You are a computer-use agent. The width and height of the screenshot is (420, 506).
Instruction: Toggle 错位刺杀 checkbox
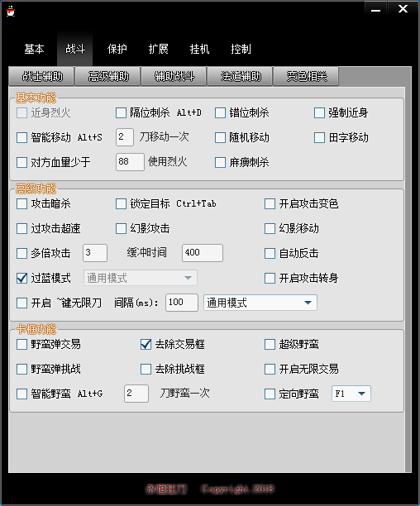220,113
